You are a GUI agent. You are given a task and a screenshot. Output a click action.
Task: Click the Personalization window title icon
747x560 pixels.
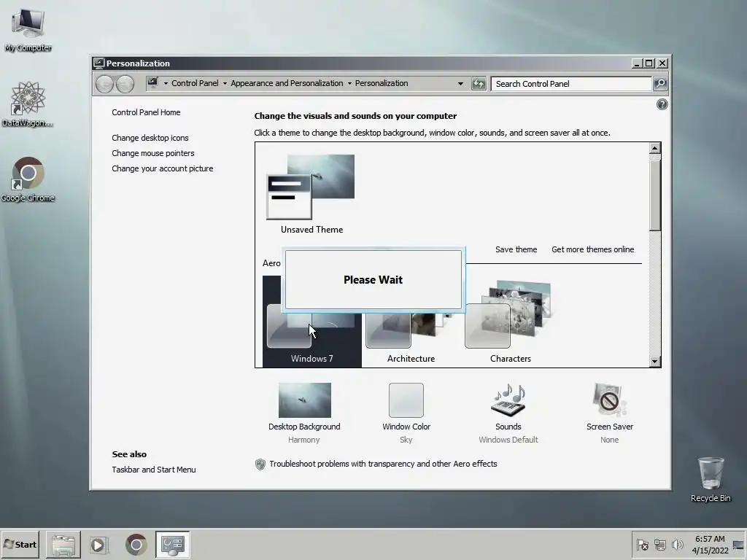point(98,63)
